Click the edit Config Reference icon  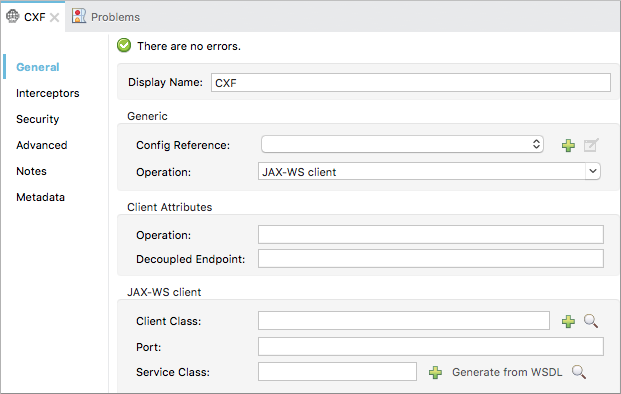[591, 145]
